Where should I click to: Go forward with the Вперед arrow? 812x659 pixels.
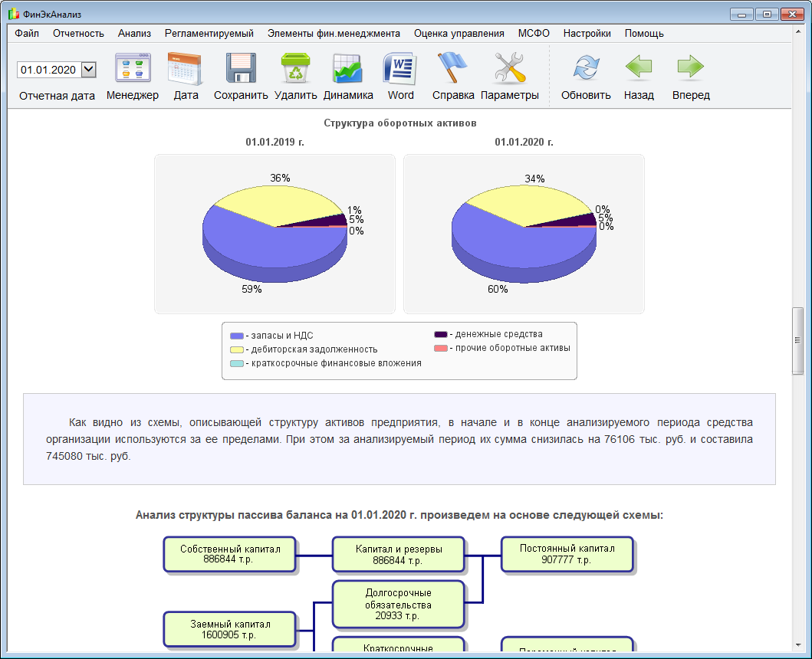click(x=691, y=67)
